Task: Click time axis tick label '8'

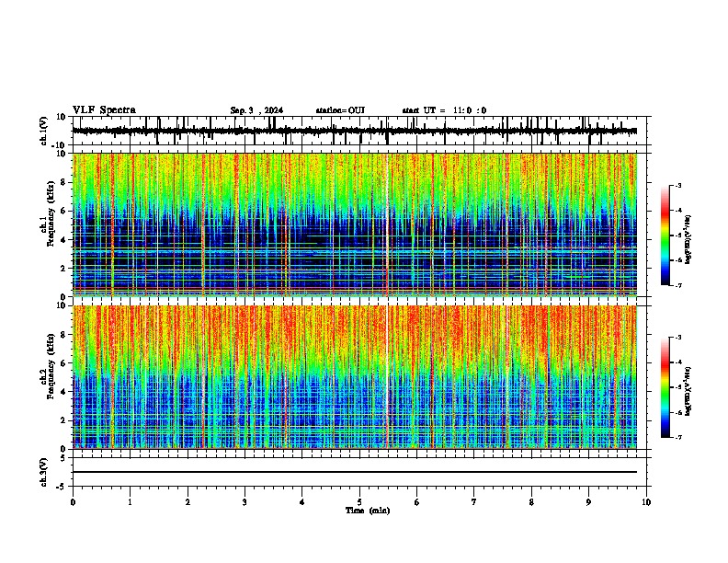Action: [x=531, y=502]
